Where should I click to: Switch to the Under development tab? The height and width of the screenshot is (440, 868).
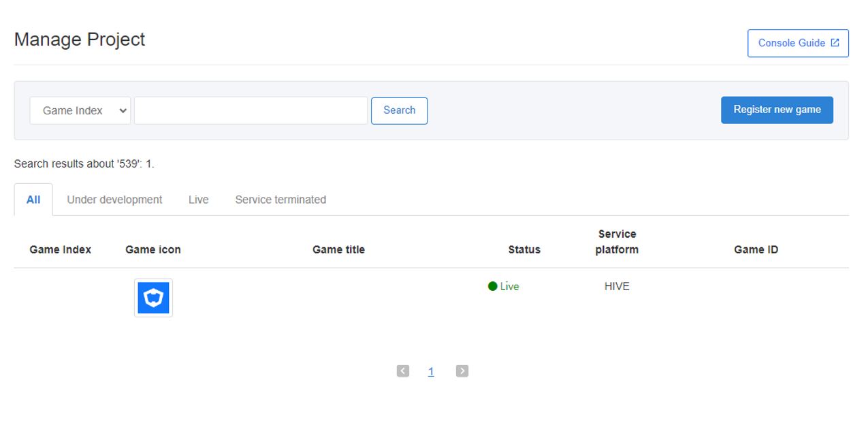point(114,200)
